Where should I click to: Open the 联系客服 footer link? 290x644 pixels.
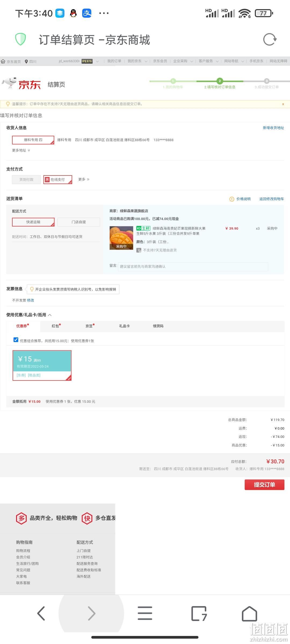(23, 583)
